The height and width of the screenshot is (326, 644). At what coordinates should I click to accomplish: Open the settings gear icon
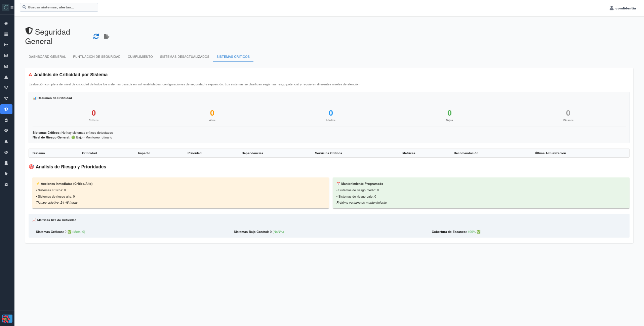6,185
